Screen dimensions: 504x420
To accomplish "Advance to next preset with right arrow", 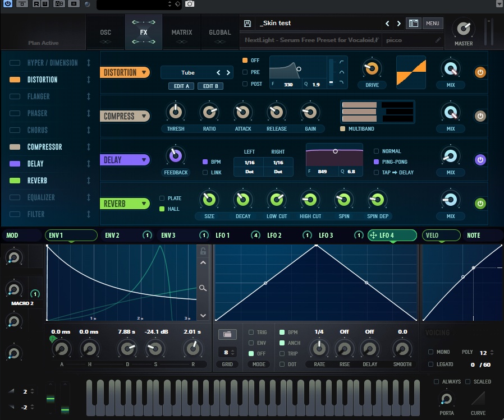I will click(398, 23).
